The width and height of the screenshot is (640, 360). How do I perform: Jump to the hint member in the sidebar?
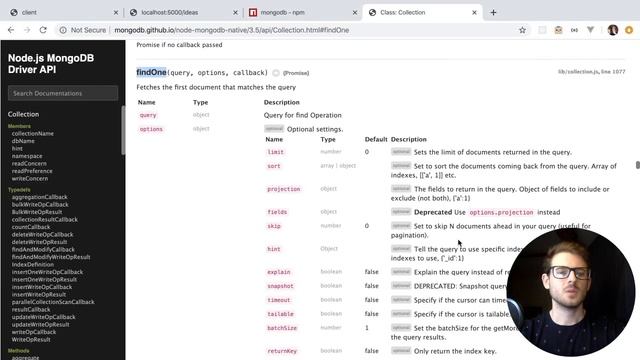coord(17,149)
